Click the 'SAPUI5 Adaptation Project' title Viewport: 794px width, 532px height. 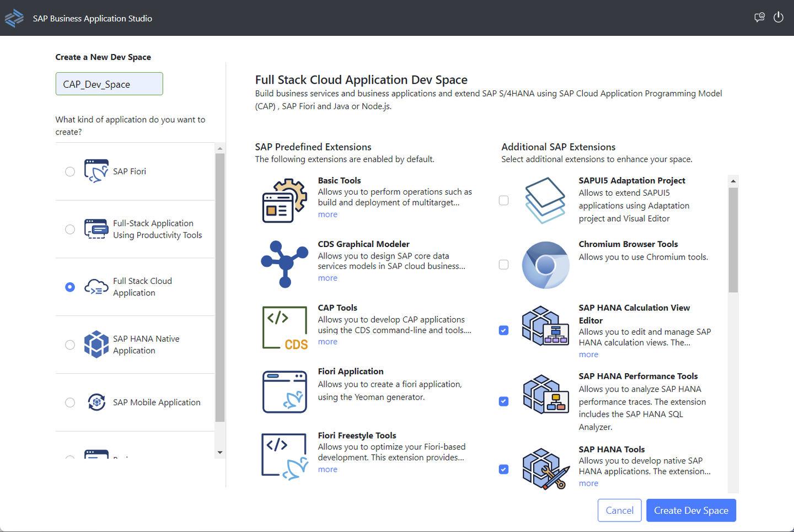(632, 180)
